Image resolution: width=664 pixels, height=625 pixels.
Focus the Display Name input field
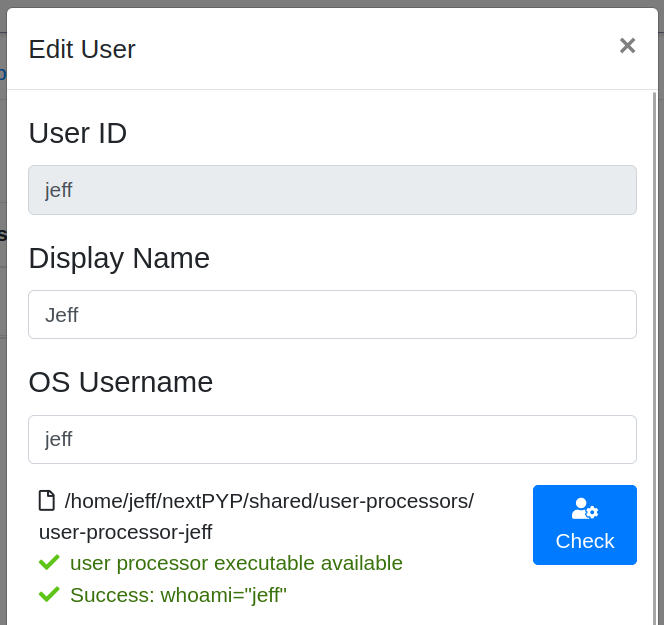tap(332, 315)
